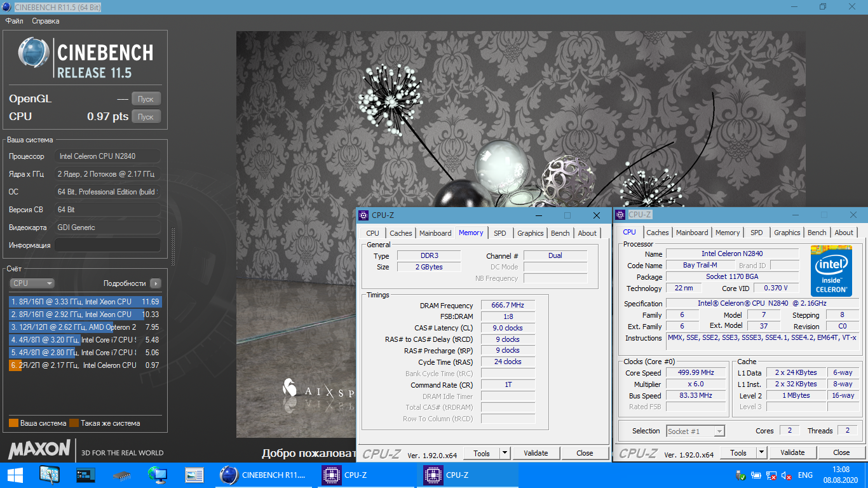Image resolution: width=868 pixels, height=488 pixels.
Task: Click the orange Ваша система legend swatch
Action: 13,423
